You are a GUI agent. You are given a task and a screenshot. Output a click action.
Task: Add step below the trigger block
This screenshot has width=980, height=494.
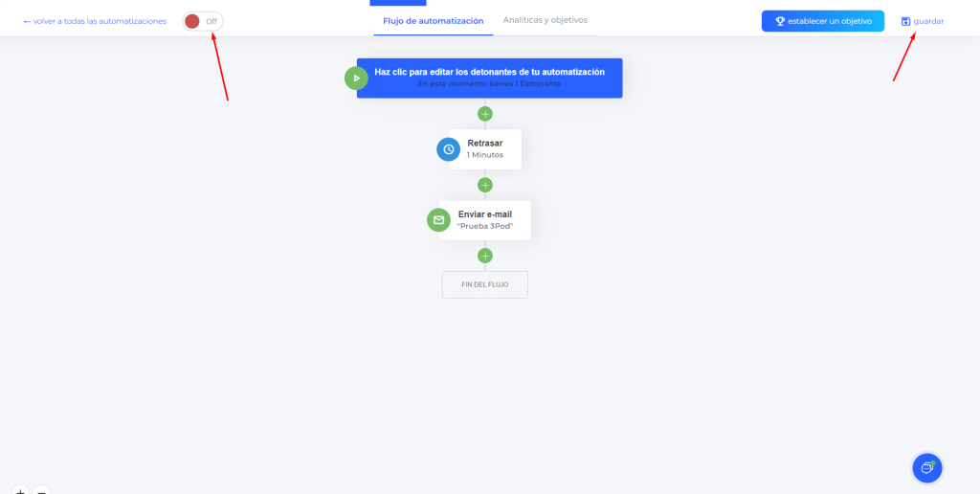(x=485, y=114)
